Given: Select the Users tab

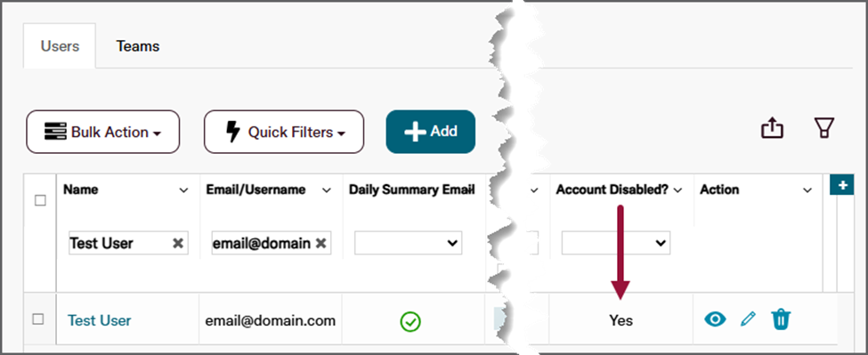Looking at the screenshot, I should coord(60,46).
